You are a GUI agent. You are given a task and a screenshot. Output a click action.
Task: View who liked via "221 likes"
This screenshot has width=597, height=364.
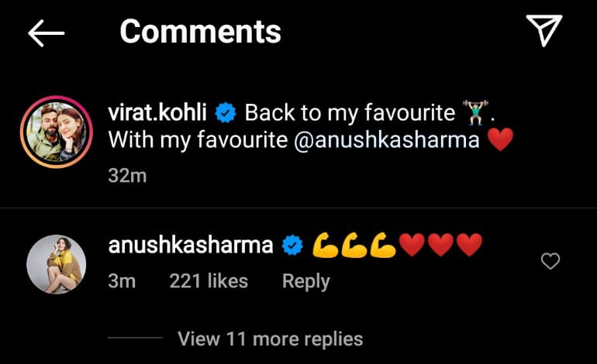209,281
